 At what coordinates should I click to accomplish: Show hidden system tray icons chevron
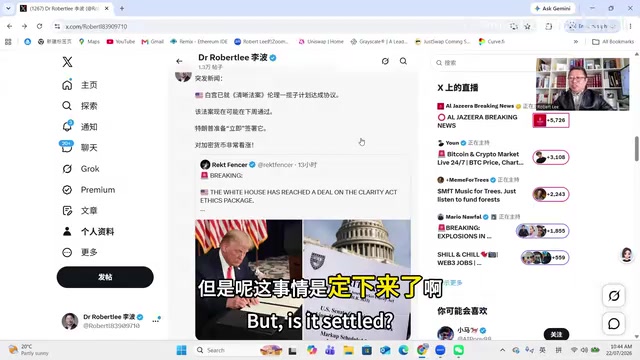pyautogui.click(x=502, y=350)
